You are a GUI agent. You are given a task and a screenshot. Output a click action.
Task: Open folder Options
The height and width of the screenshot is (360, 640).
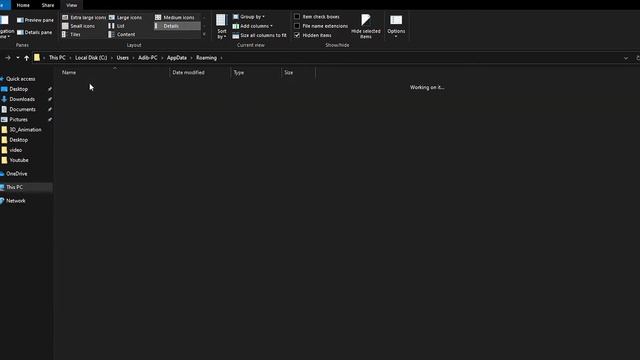396,27
